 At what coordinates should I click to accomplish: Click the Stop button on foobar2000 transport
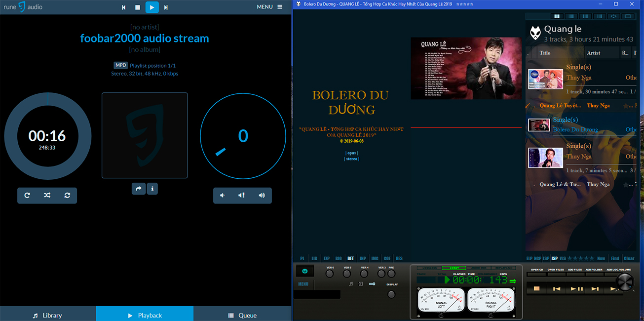[x=537, y=288]
